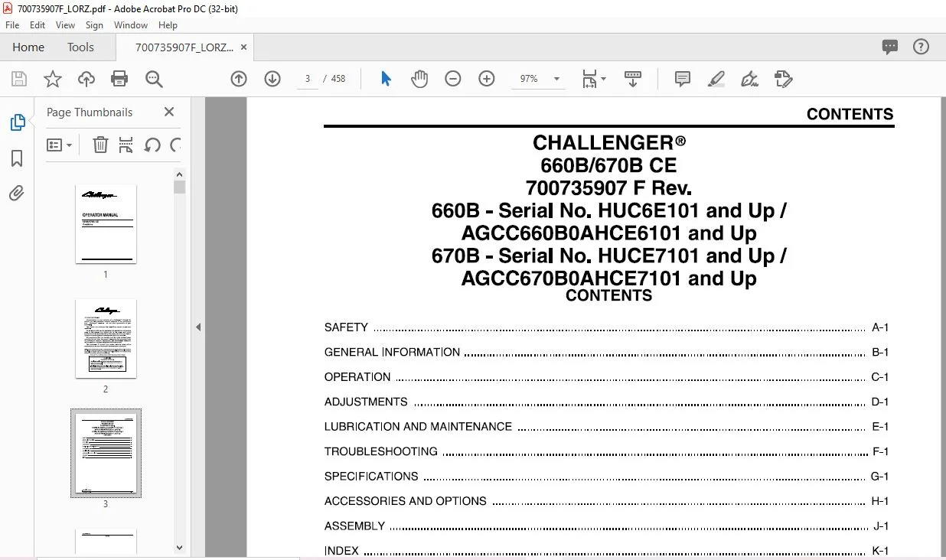
Task: Zoom in with plus icon
Action: pos(487,79)
